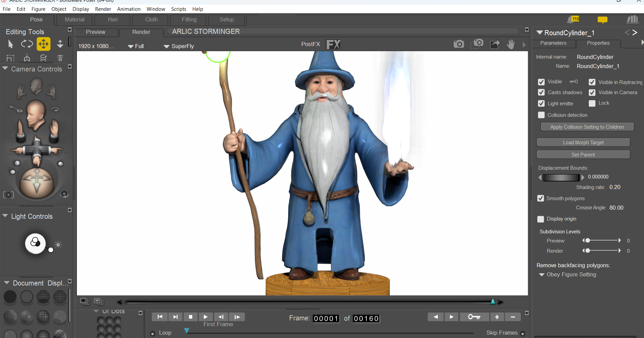Click the light control globe

35,243
